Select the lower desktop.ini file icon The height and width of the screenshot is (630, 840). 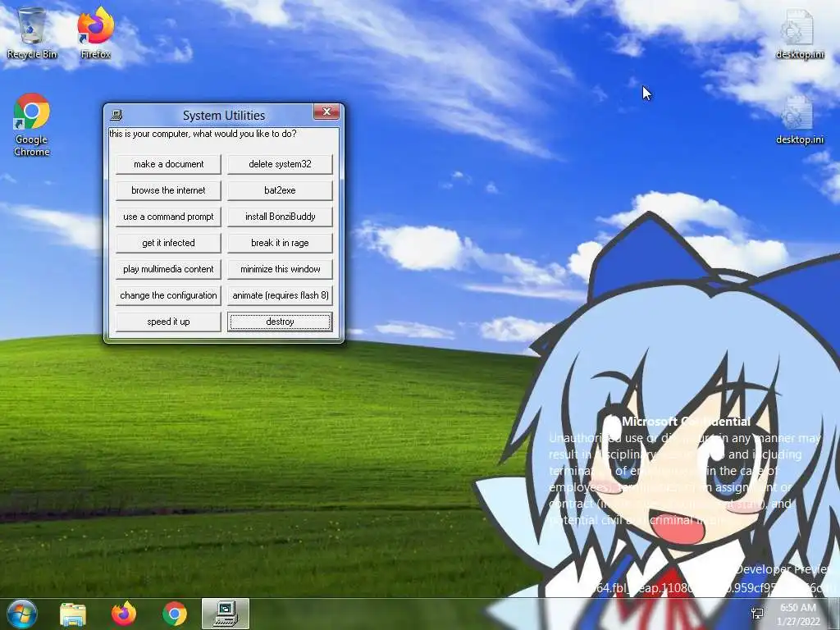pyautogui.click(x=799, y=119)
